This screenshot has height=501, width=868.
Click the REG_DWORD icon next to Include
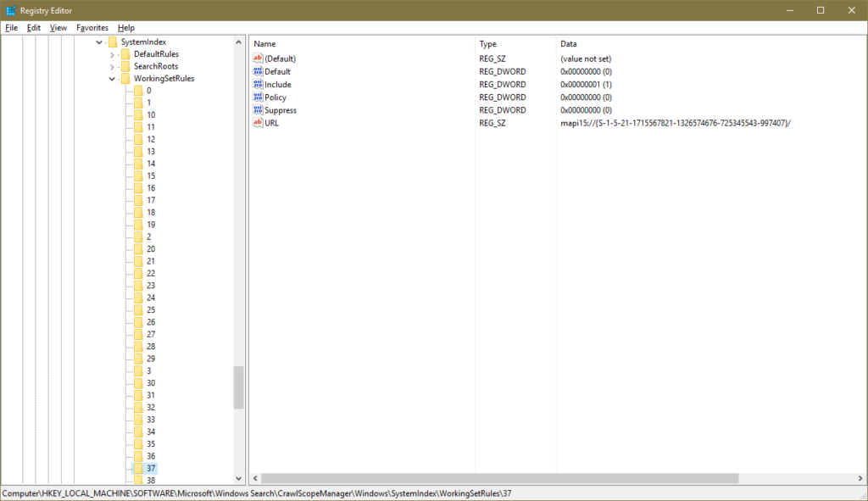point(257,84)
